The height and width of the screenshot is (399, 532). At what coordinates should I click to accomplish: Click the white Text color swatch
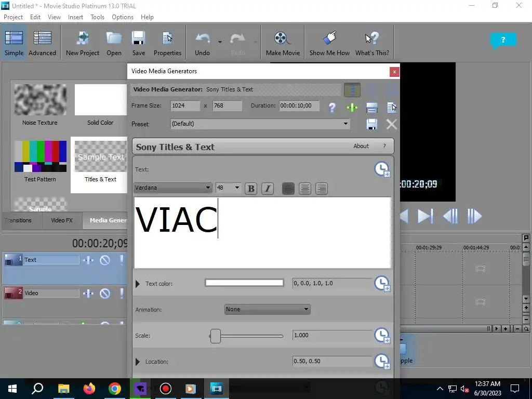(244, 283)
